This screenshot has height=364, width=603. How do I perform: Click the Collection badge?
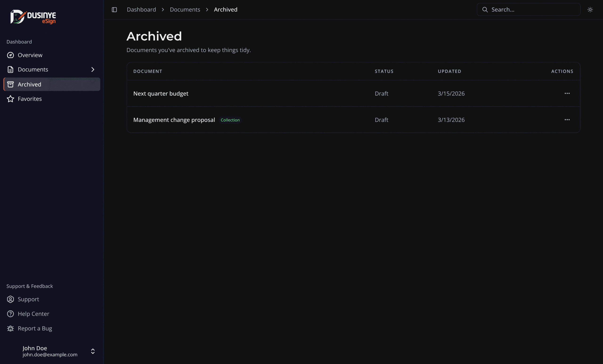[x=230, y=120]
